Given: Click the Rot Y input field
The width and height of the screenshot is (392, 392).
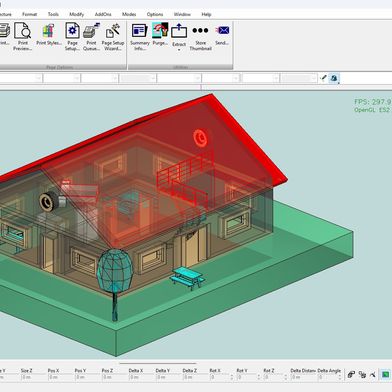Looking at the screenshot, I should click(246, 377).
